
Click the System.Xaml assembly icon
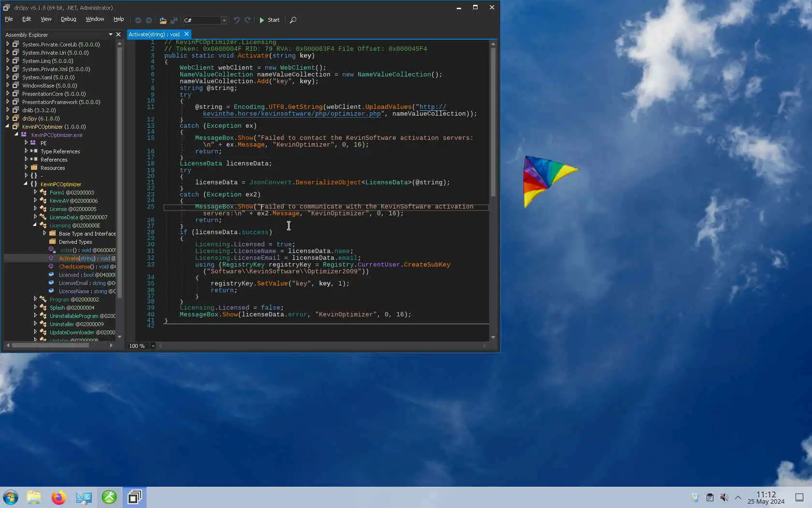pos(15,77)
